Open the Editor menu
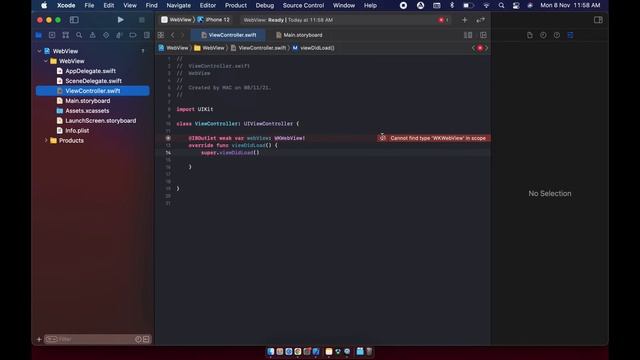The height and width of the screenshot is (360, 640). tap(207, 5)
